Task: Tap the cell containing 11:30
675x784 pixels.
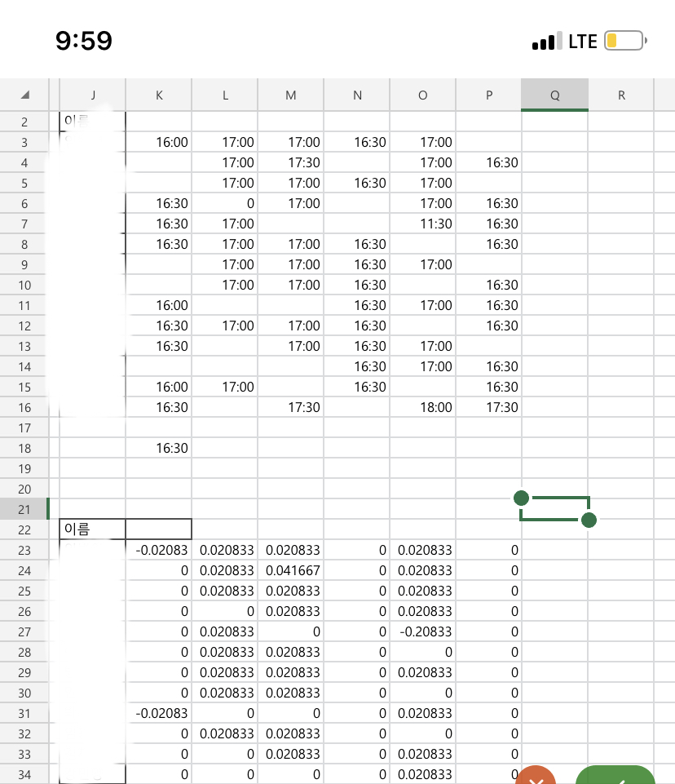Action: (422, 224)
